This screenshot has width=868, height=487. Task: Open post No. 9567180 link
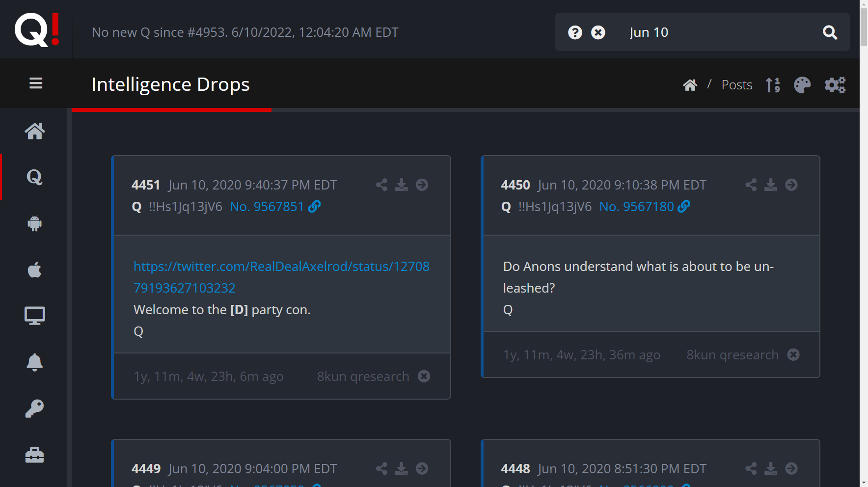644,207
